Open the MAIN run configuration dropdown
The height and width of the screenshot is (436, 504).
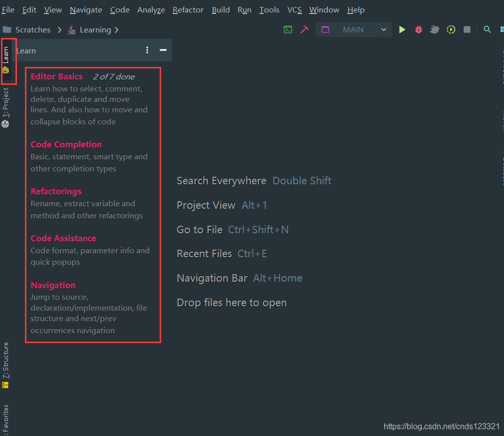[384, 29]
